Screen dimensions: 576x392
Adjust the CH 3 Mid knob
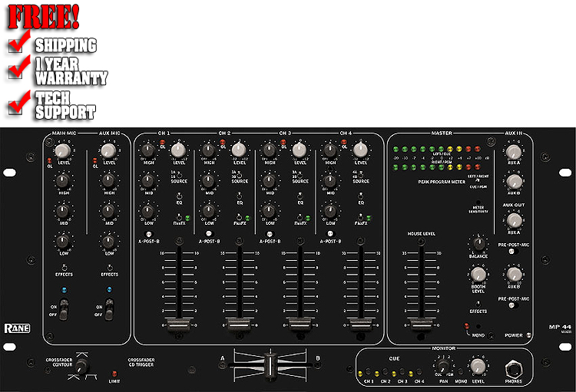click(270, 180)
